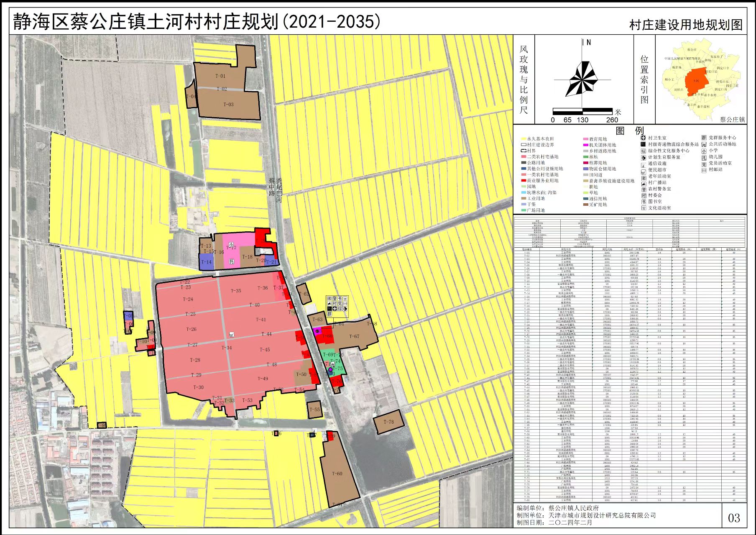Select the brown 工业用地 legend swatch
This screenshot has width=756, height=535.
(x=523, y=199)
